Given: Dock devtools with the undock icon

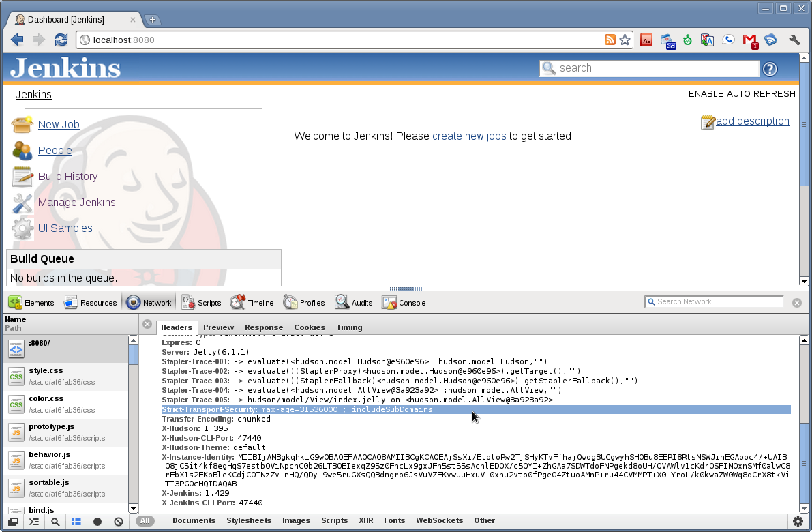Looking at the screenshot, I should pos(14,522).
